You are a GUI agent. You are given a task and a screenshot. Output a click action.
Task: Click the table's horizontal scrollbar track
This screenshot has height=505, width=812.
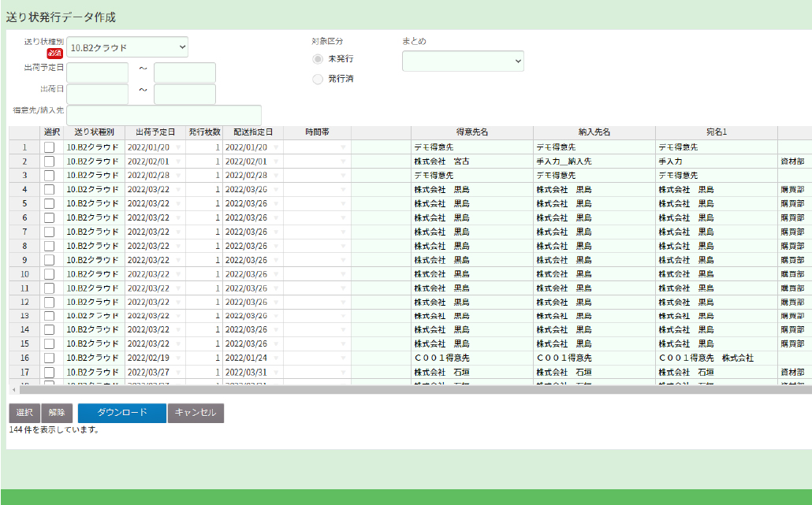pos(415,390)
